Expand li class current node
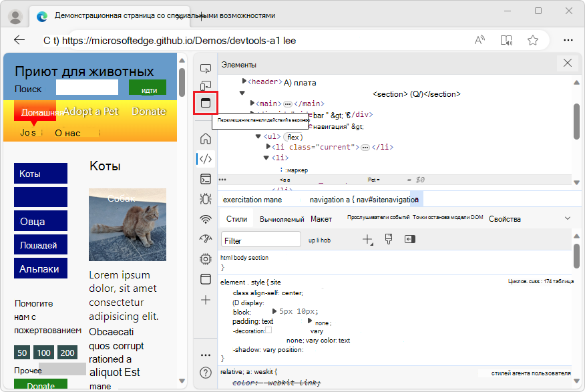Viewport: 585px width, 392px height. [268, 146]
